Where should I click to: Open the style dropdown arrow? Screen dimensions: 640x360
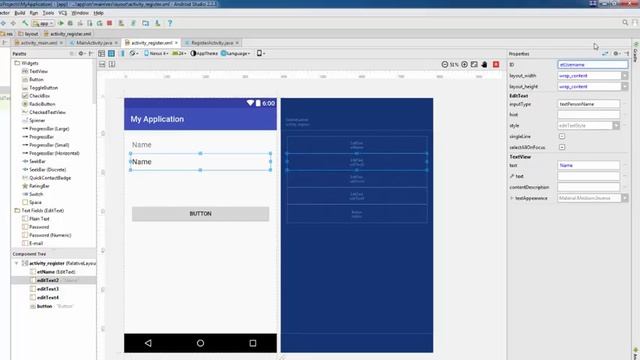tap(616, 126)
